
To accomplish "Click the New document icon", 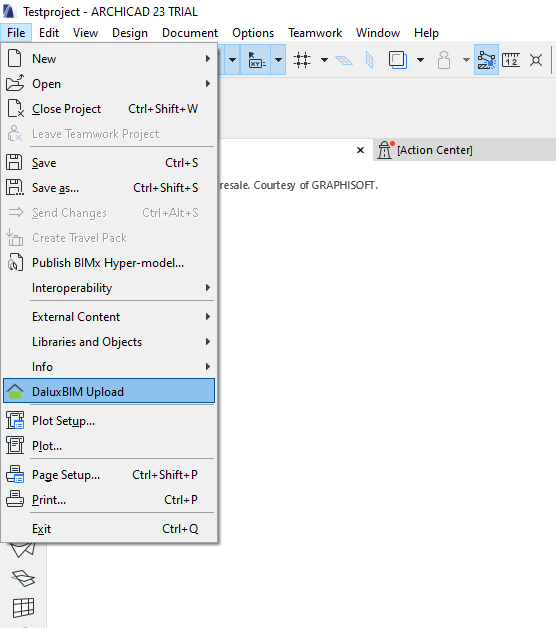I will pos(15,58).
